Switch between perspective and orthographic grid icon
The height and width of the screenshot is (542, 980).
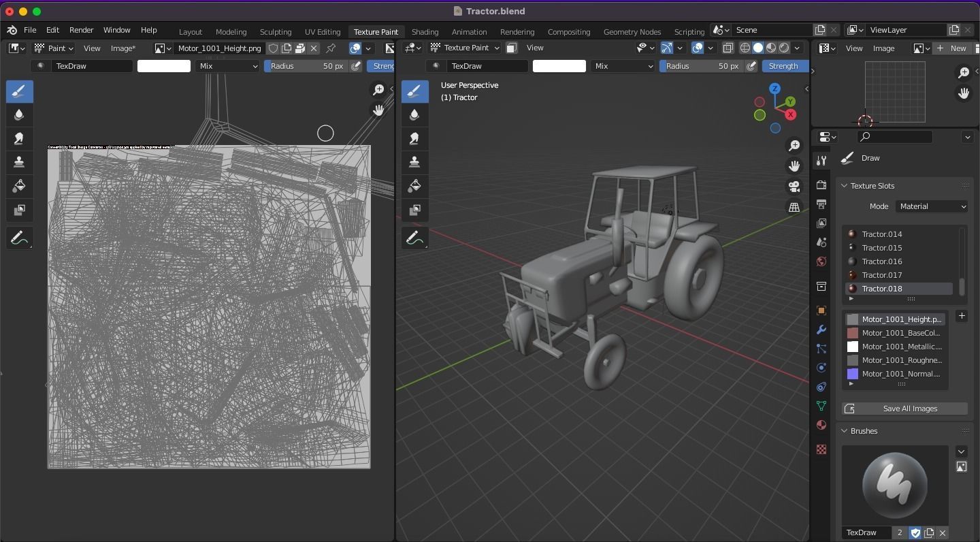[794, 208]
